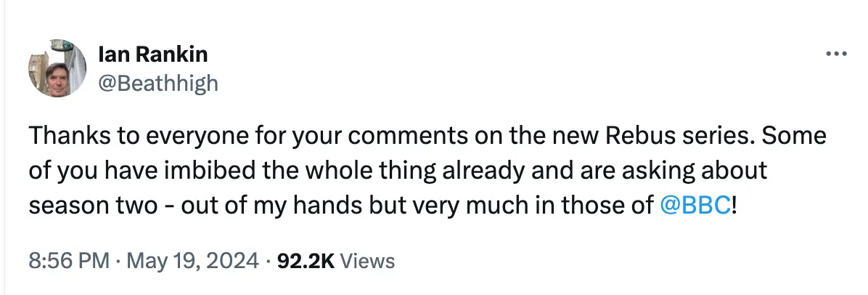Visit the @Beathhigh handle profile
Viewport: 868px width, 295px height.
[x=157, y=84]
